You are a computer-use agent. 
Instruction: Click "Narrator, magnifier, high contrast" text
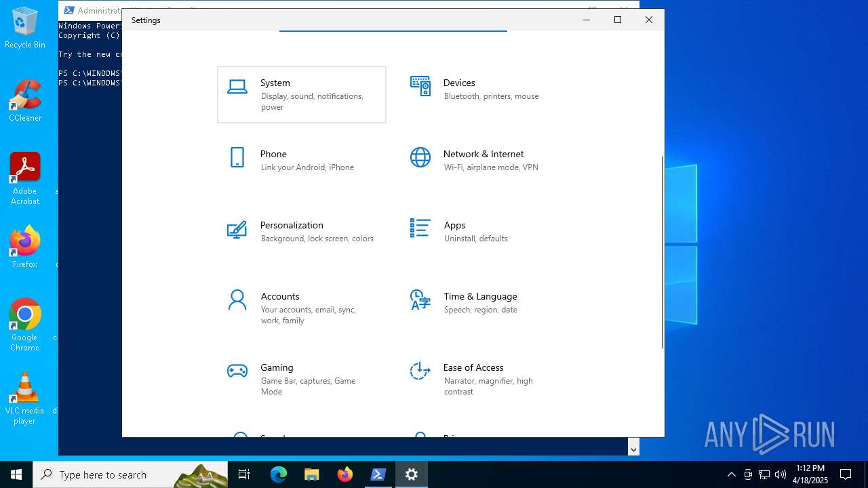[488, 386]
